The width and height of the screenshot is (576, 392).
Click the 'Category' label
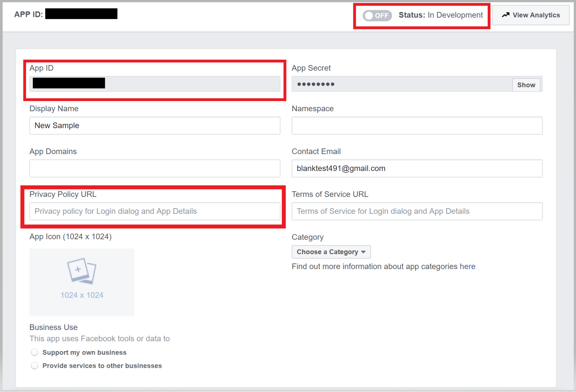click(308, 237)
